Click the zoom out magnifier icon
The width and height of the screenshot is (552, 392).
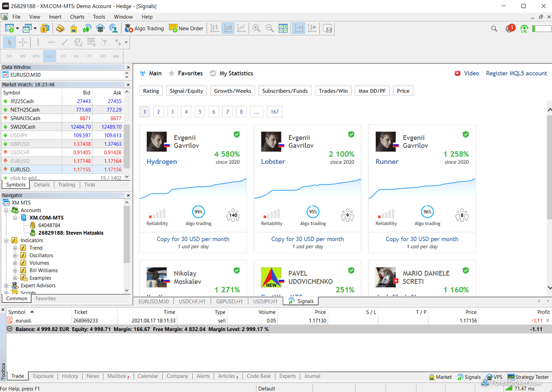click(x=270, y=28)
